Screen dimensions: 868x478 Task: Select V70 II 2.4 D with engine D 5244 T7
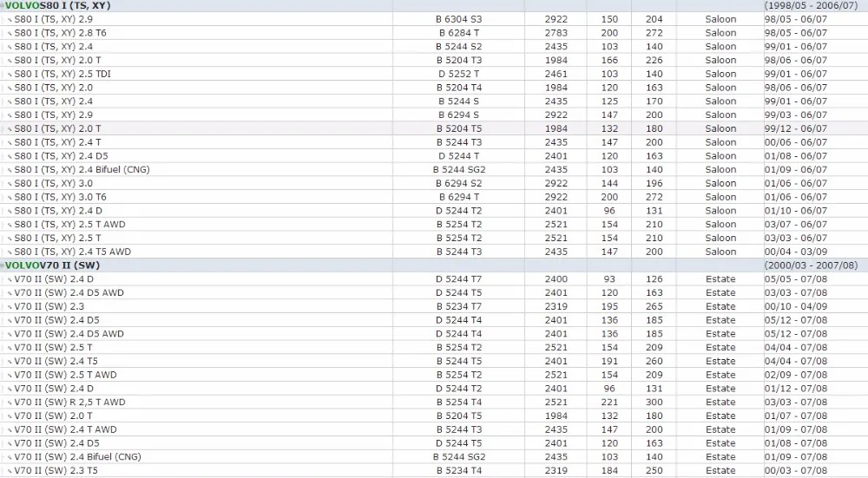(434, 278)
